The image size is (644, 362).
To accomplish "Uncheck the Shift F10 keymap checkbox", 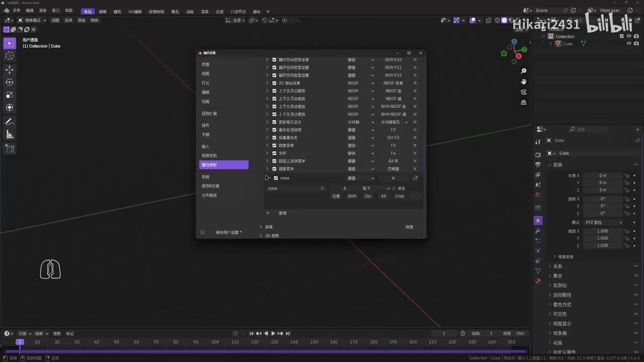I will click(x=274, y=60).
